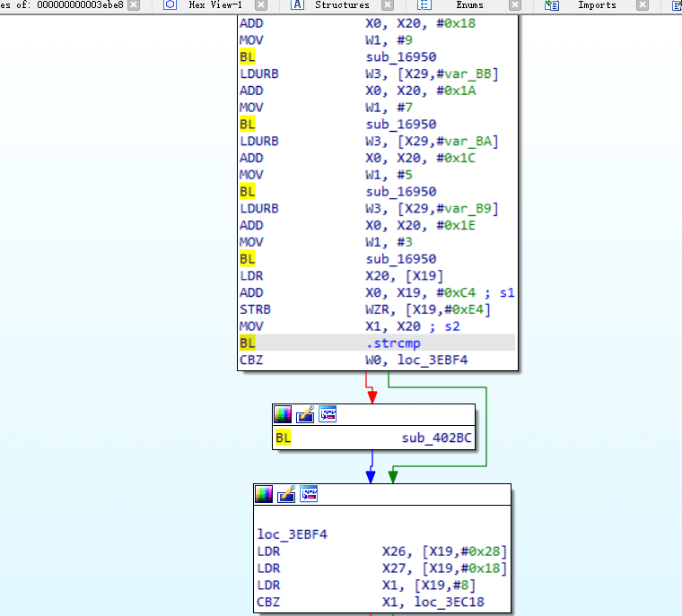This screenshot has height=616, width=682.
Task: Close the Imports tab
Action: coord(643,4)
